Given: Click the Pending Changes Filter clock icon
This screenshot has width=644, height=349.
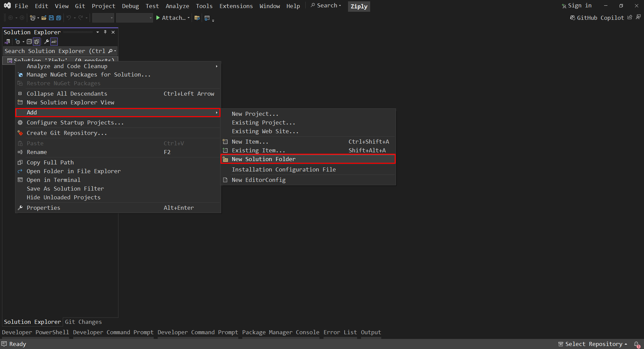Looking at the screenshot, I should 18,42.
